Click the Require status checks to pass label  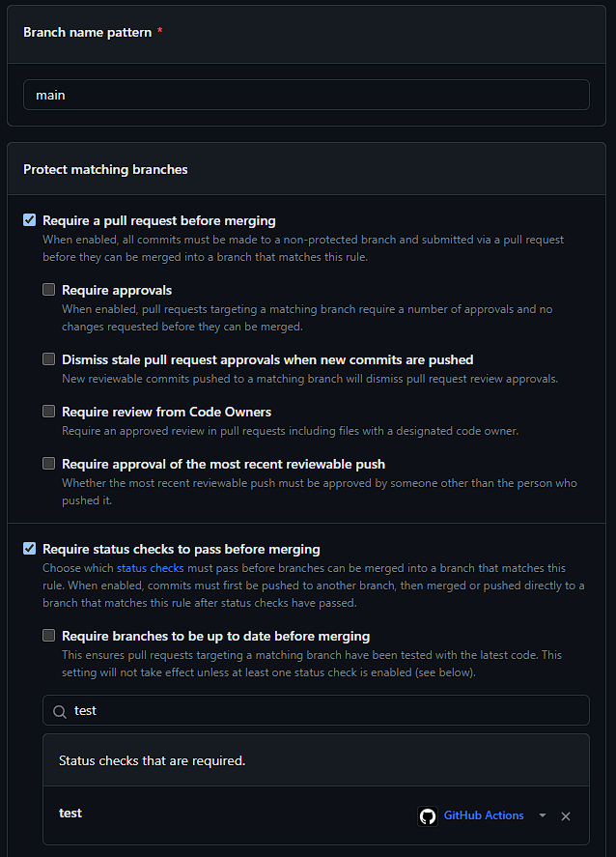(182, 550)
